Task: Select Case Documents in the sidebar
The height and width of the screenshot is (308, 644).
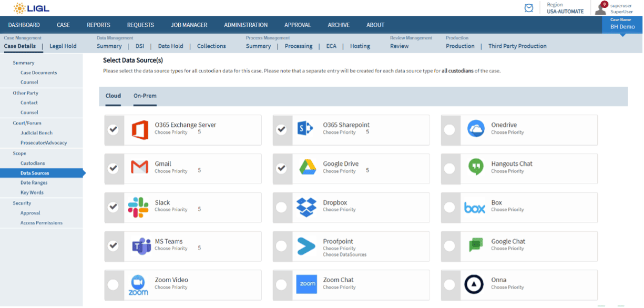Action: 39,73
